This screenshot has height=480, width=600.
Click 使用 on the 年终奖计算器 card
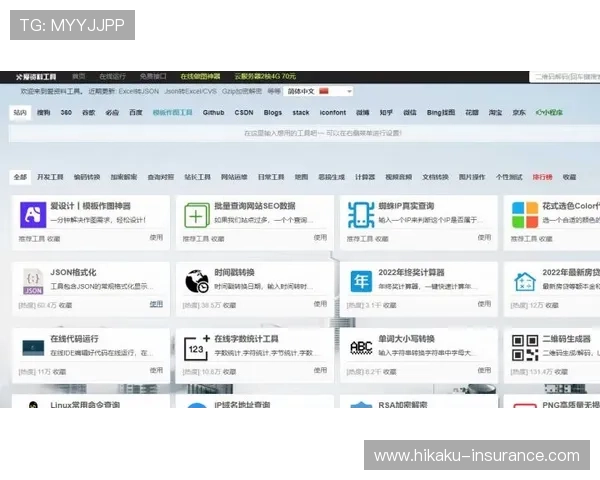pyautogui.click(x=484, y=304)
